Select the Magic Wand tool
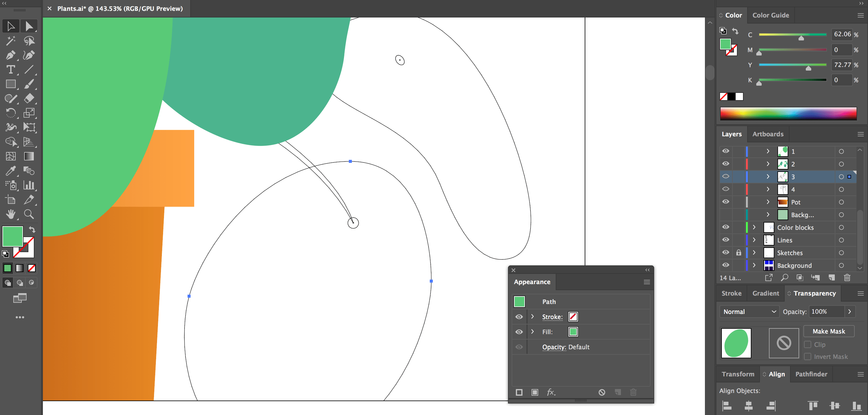 click(x=11, y=41)
